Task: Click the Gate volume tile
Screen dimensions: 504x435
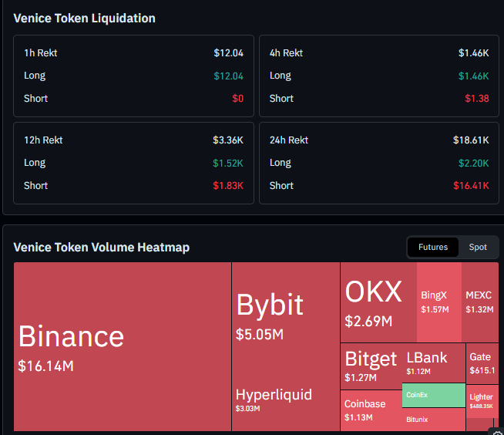Action: click(x=482, y=363)
